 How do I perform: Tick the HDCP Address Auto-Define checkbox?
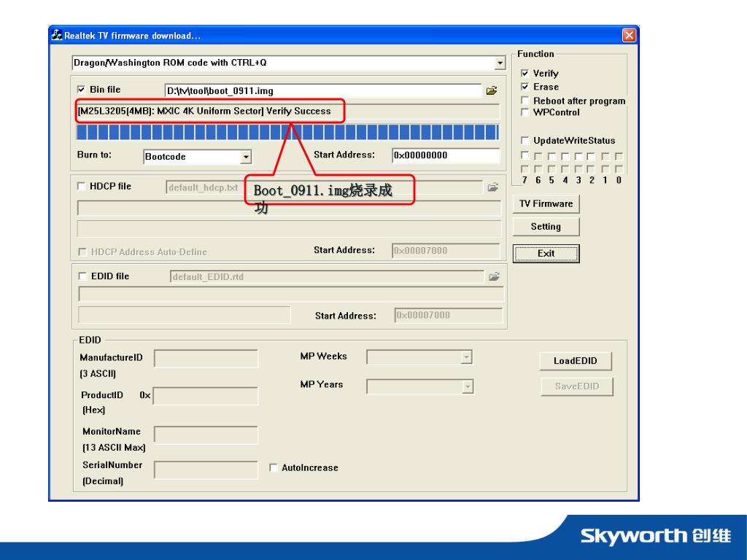coord(82,252)
